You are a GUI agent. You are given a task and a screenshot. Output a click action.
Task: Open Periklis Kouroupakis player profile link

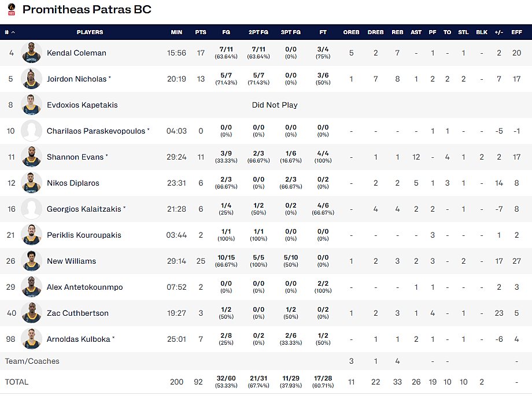[84, 235]
